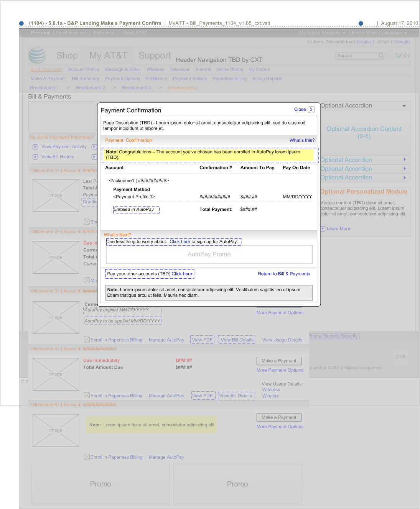420x509 pixels.
Task: Click the search magnifier icon
Action: [x=381, y=56]
